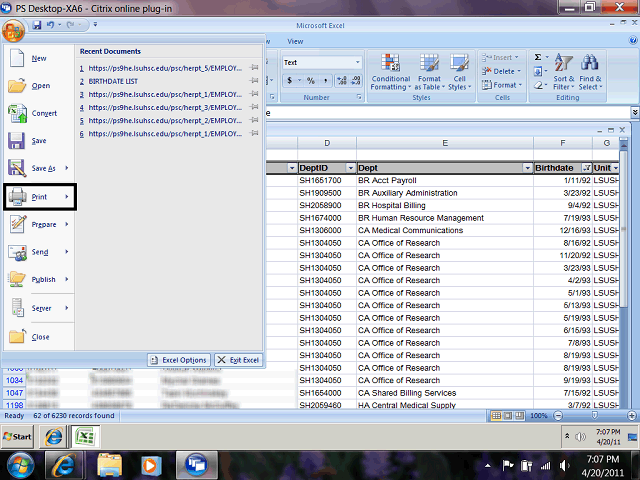The height and width of the screenshot is (480, 640).
Task: Click the Print icon in Office menu
Action: point(17,198)
